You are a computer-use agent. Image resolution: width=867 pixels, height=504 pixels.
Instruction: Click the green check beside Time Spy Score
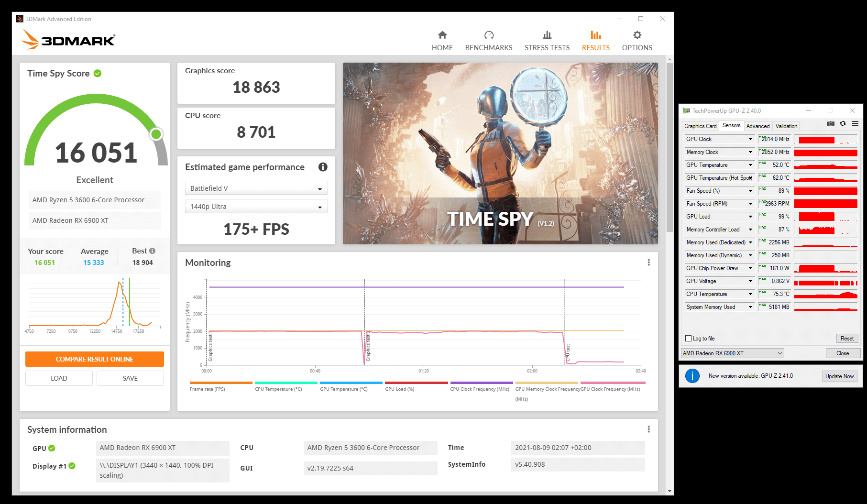pyautogui.click(x=98, y=73)
